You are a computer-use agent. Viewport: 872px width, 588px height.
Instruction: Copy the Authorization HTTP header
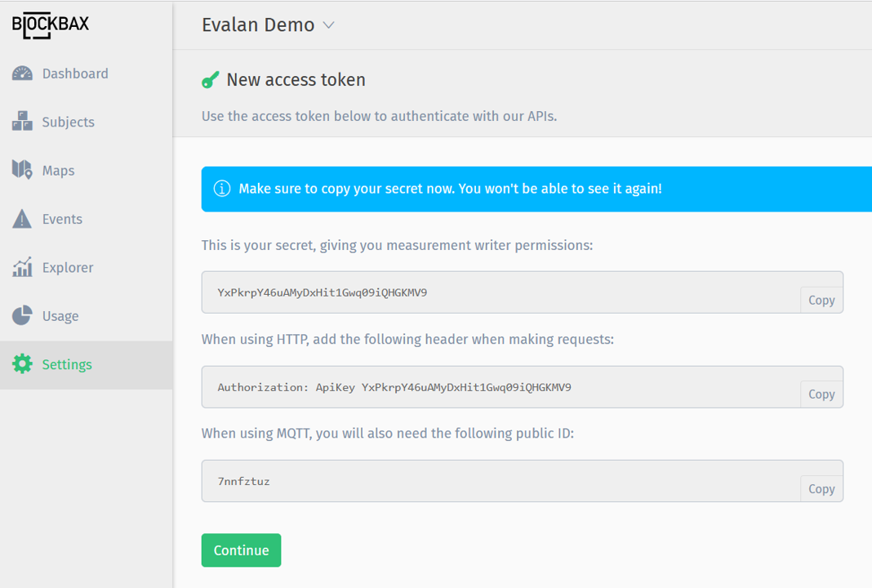tap(821, 394)
